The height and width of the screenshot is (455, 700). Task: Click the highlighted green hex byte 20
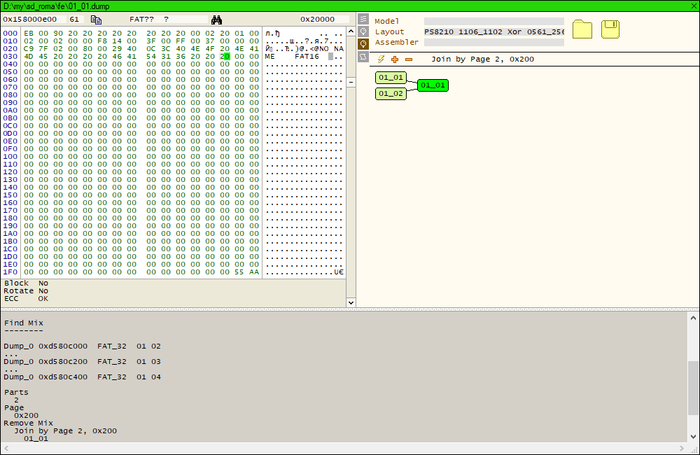tap(227, 56)
